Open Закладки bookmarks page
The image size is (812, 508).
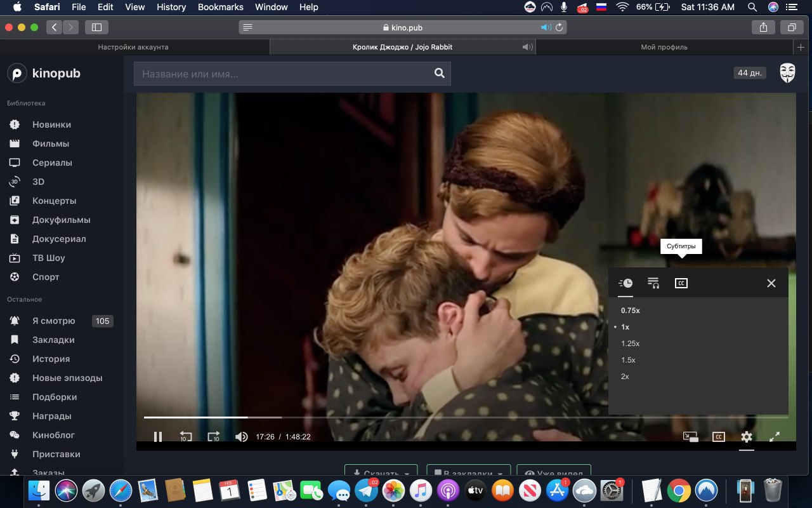point(53,340)
